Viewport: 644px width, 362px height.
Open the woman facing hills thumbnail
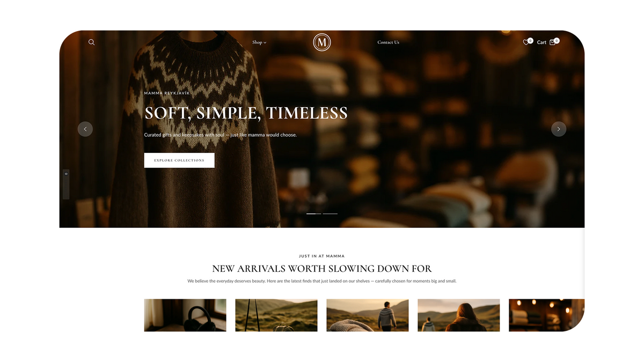459,315
